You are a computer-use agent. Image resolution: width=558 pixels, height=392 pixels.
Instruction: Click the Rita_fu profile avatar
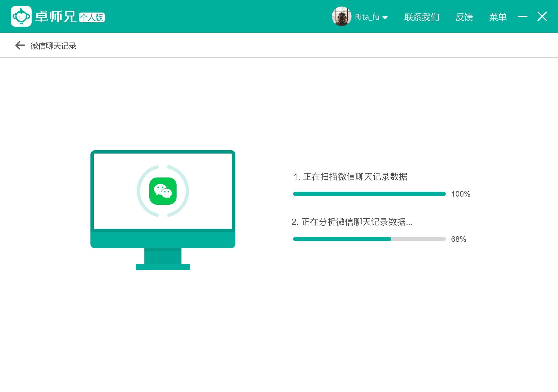[341, 16]
